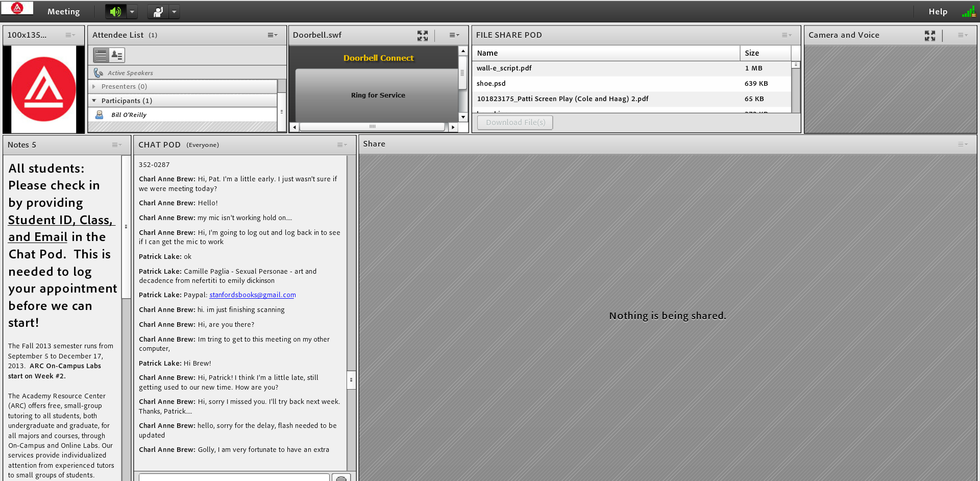The image size is (980, 481).
Task: Expand the Presenters (0) group
Action: [94, 87]
